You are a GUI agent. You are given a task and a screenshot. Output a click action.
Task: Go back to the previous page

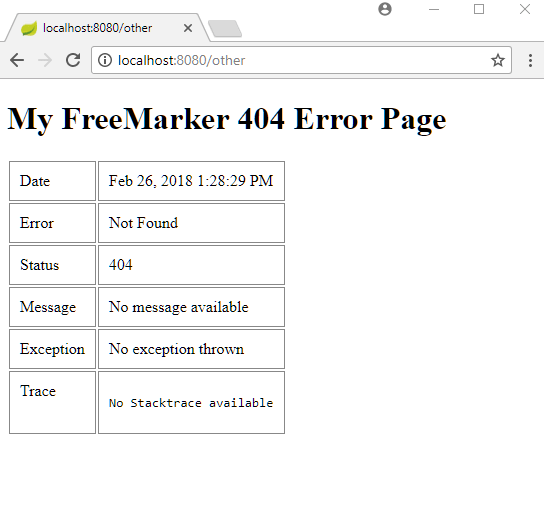click(17, 60)
